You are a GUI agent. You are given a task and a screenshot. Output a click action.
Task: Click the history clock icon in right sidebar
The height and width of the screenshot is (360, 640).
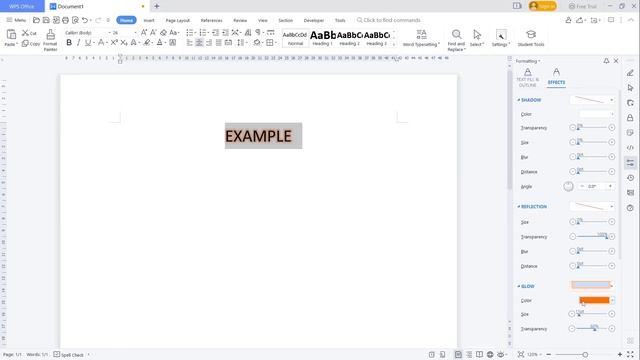(x=630, y=178)
